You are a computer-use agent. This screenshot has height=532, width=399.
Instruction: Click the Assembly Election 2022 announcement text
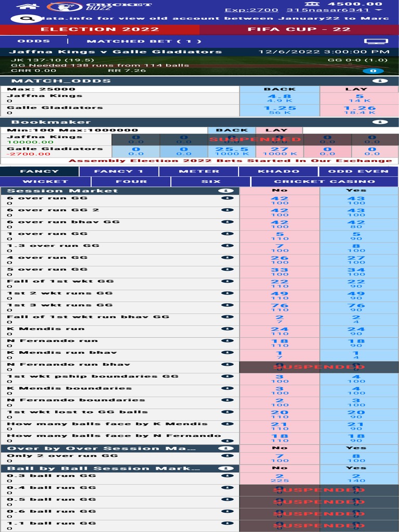coord(230,161)
